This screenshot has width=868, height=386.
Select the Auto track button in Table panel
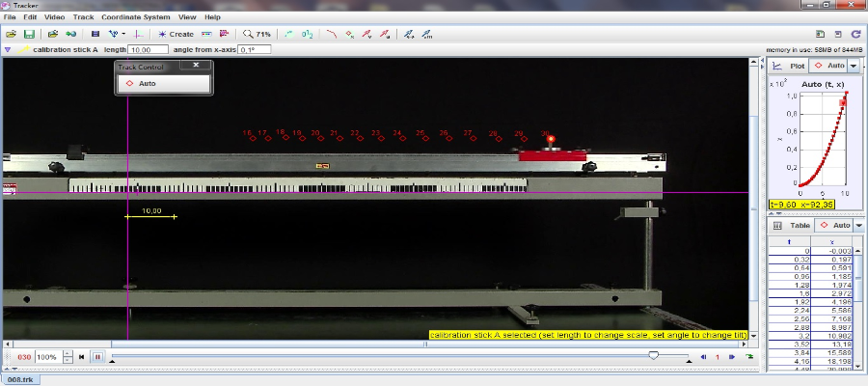coord(835,226)
